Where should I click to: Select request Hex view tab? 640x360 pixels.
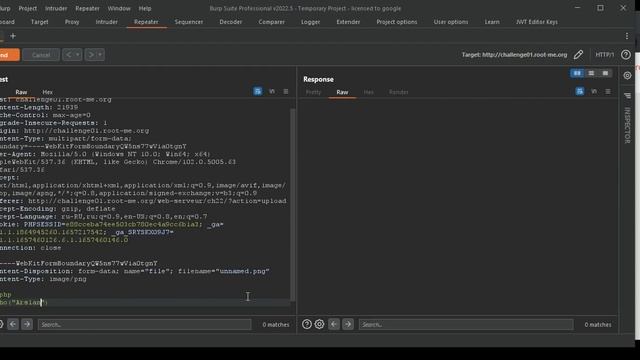[x=47, y=92]
